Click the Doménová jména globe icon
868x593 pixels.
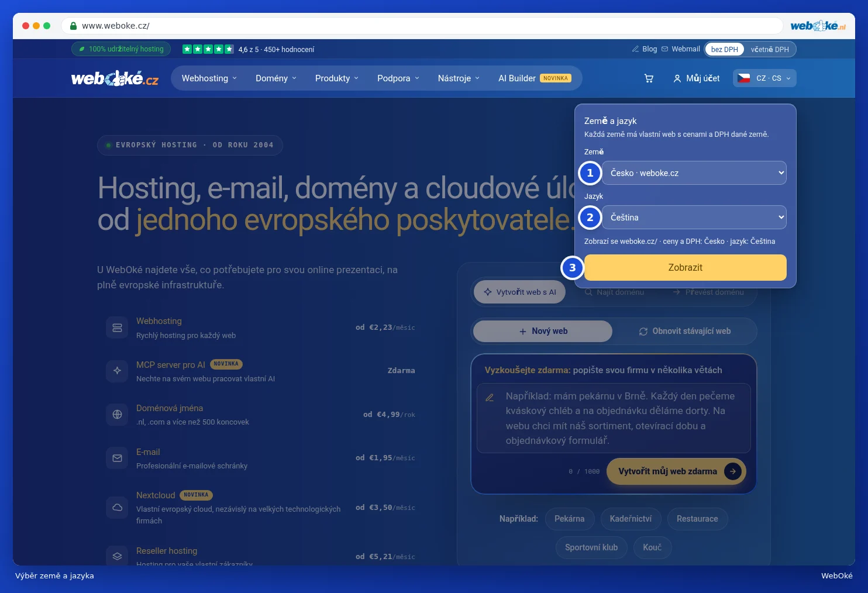point(117,415)
